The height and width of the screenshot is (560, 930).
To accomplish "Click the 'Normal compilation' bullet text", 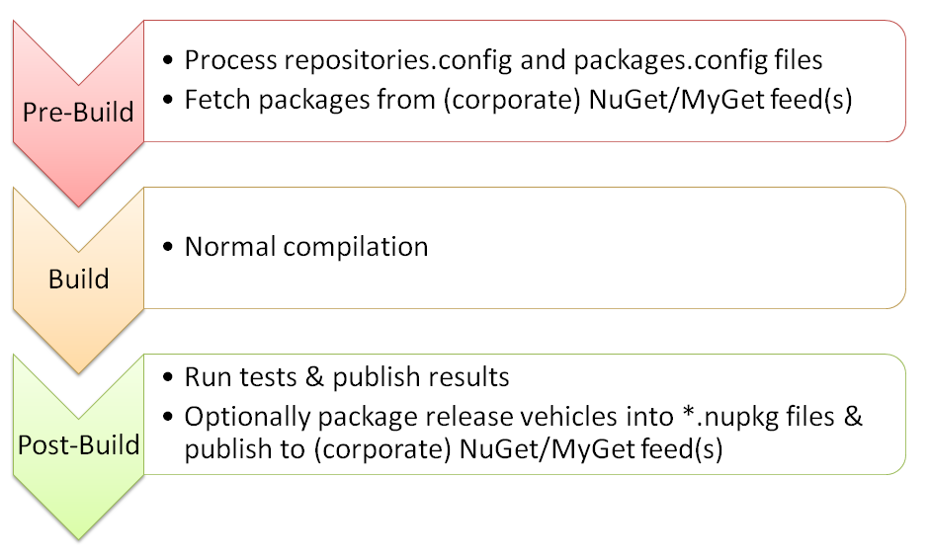I will tap(306, 247).
